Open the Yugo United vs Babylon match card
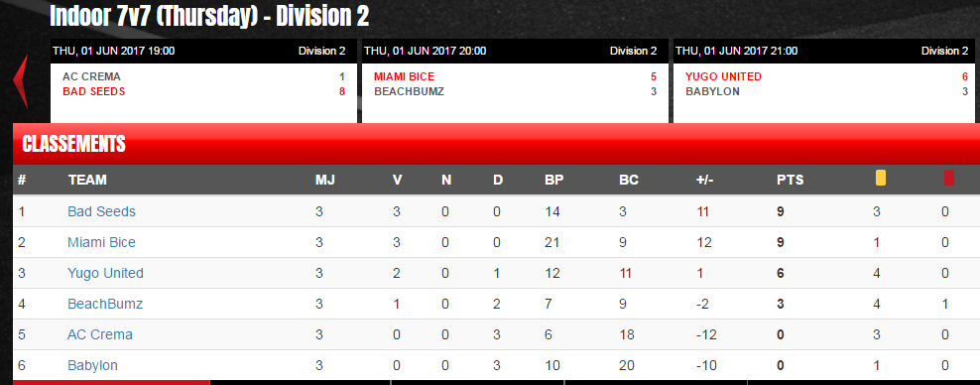This screenshot has height=385, width=980. [x=823, y=81]
